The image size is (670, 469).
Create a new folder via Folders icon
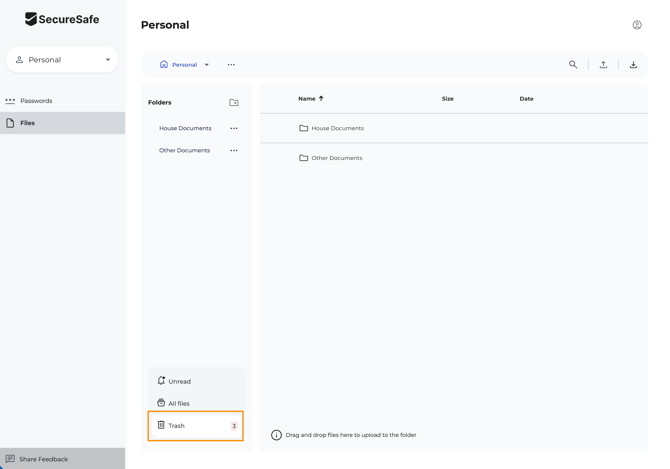pyautogui.click(x=234, y=103)
